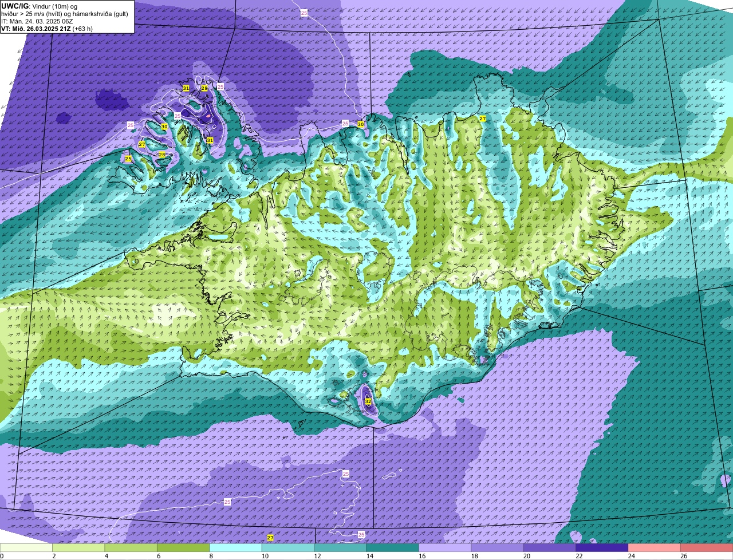This screenshot has width=733, height=560.
Task: Select the 18–20 m/s medium purple legend swatch
Action: pyautogui.click(x=498, y=547)
